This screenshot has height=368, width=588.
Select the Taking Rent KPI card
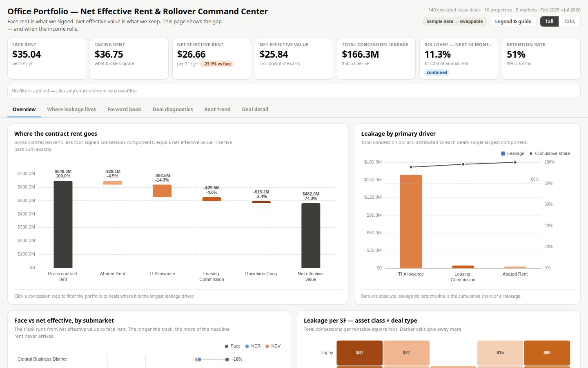pyautogui.click(x=129, y=58)
